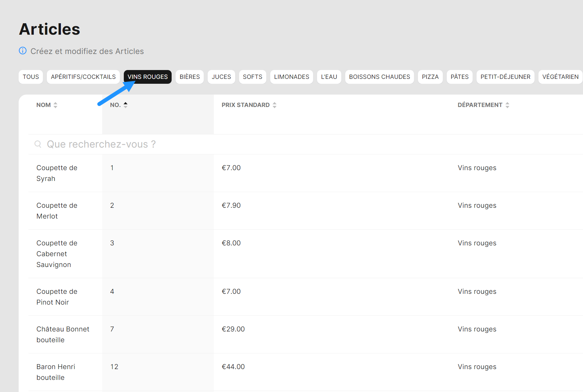
Task: Select the VINS ROUGES filter tab
Action: click(x=147, y=77)
